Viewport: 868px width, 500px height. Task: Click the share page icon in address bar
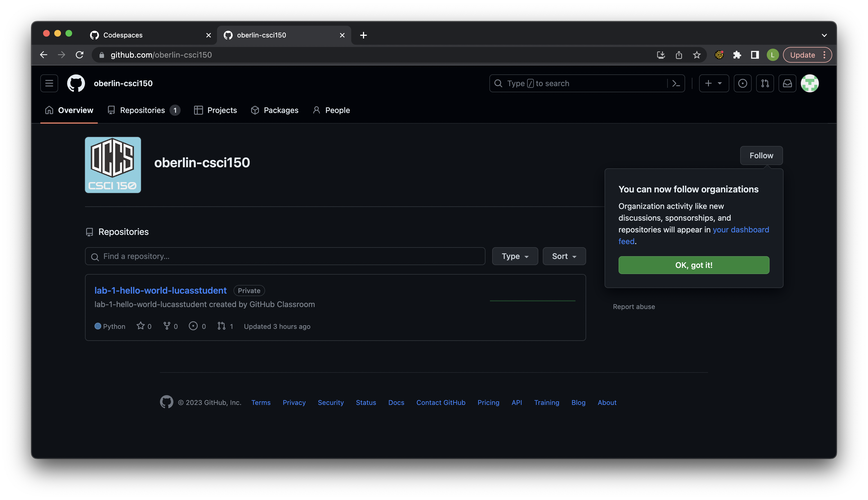(679, 55)
